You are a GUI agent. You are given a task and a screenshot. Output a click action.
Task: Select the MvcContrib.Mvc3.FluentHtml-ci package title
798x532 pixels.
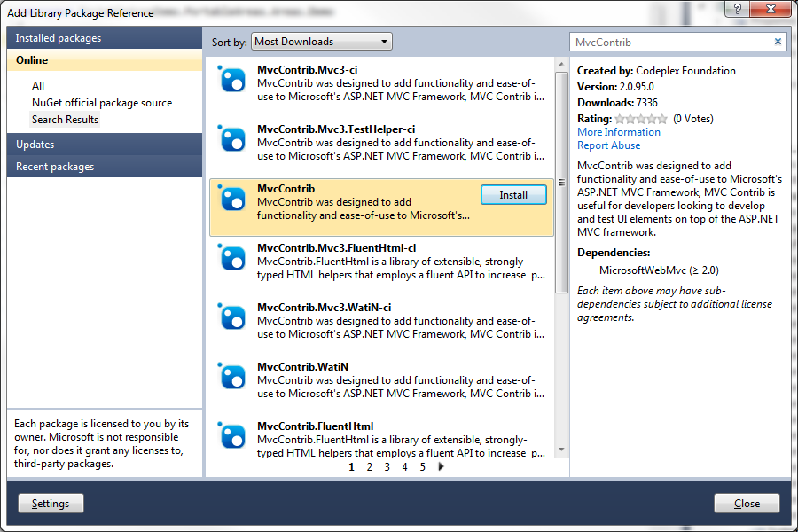[x=336, y=248]
